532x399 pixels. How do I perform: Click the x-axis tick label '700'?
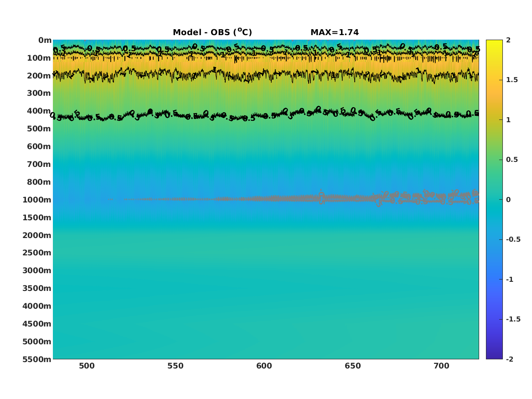coord(441,366)
